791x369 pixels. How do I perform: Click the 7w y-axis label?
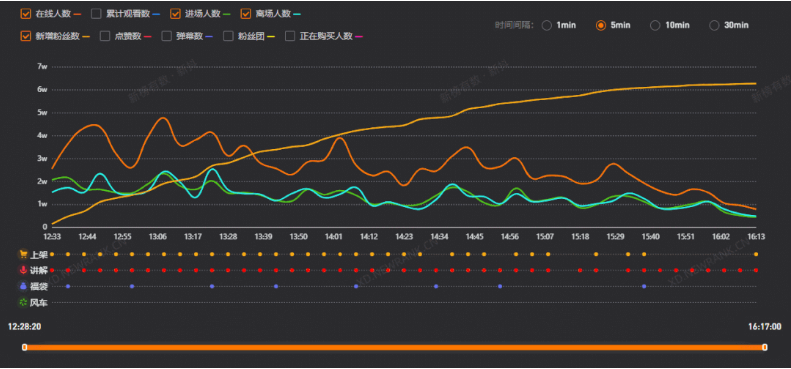pyautogui.click(x=42, y=67)
